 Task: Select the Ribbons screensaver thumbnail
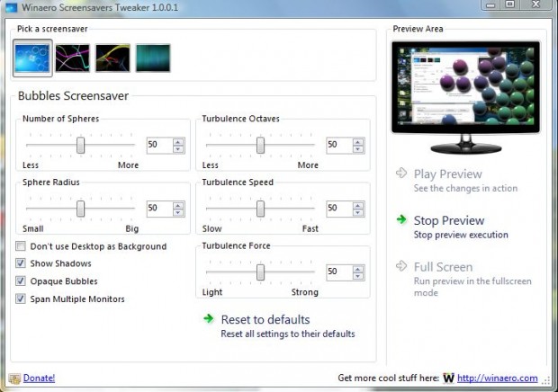pyautogui.click(x=73, y=58)
